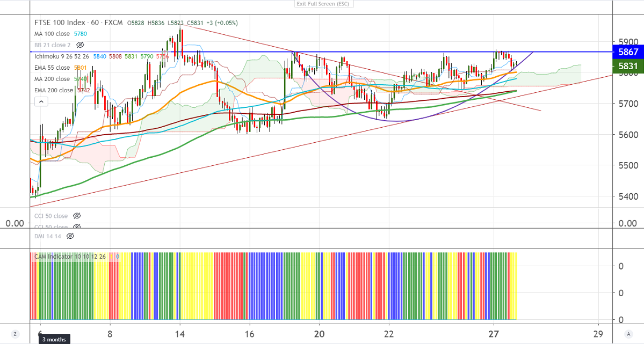The width and height of the screenshot is (644, 344).
Task: Click the CAM indicator 10 10 12 26 label
Action: tap(70, 256)
